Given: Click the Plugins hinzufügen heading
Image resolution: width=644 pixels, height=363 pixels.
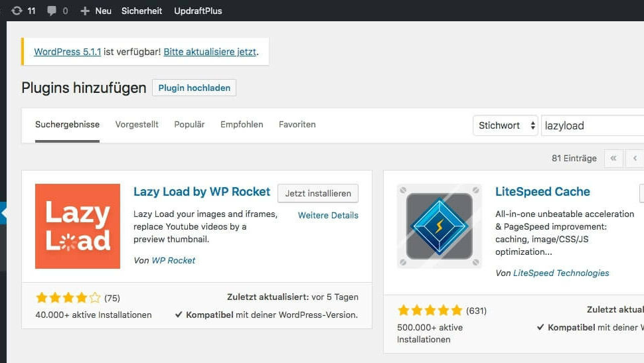Looking at the screenshot, I should pos(84,88).
